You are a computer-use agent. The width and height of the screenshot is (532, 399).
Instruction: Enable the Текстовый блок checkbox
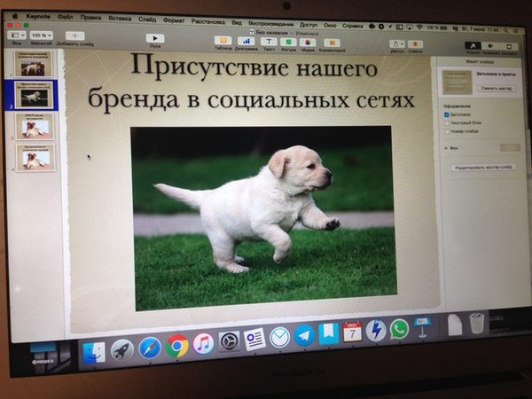(446, 125)
